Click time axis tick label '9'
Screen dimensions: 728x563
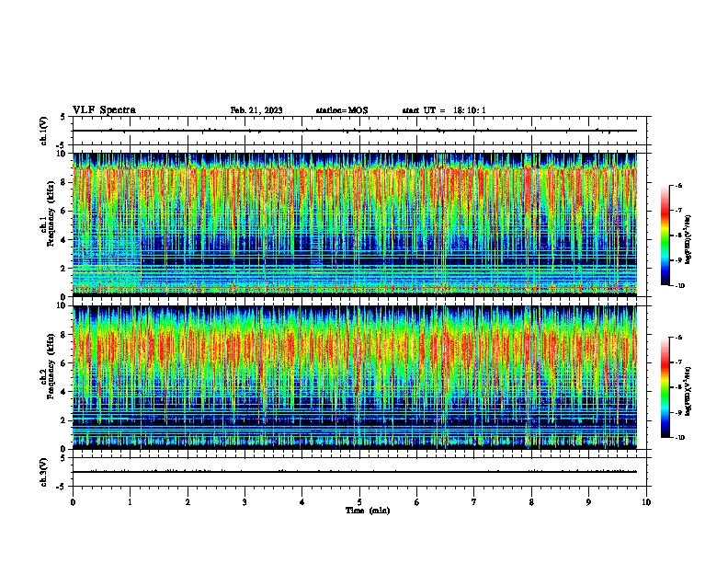tap(588, 502)
